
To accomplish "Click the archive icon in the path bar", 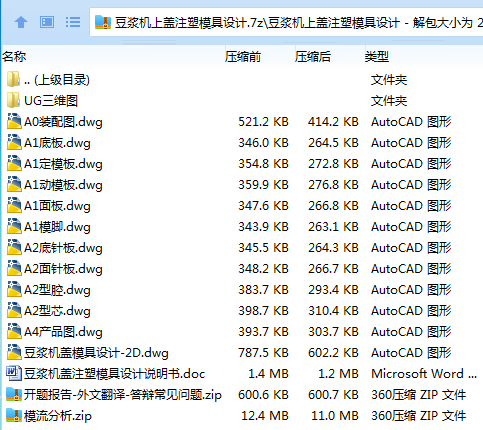I will pyautogui.click(x=103, y=22).
